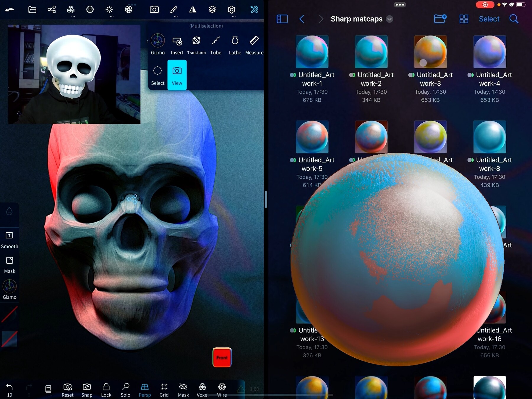The image size is (532, 399).
Task: Tap the Select button in Files
Action: (489, 19)
